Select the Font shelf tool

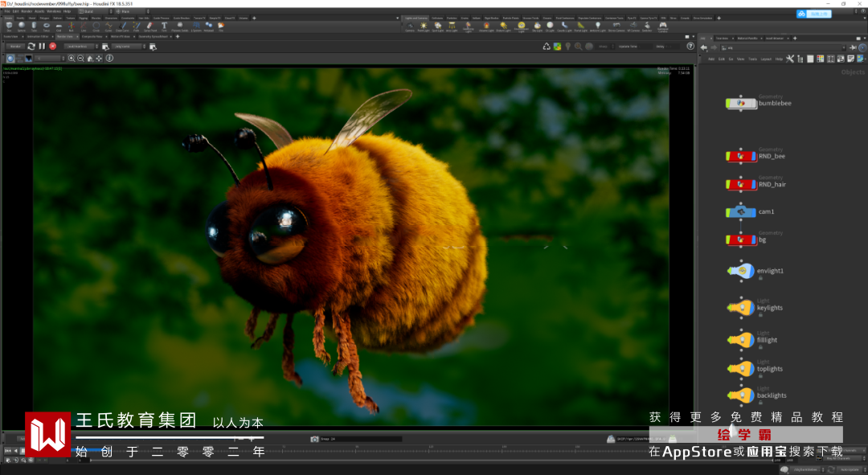pos(165,26)
